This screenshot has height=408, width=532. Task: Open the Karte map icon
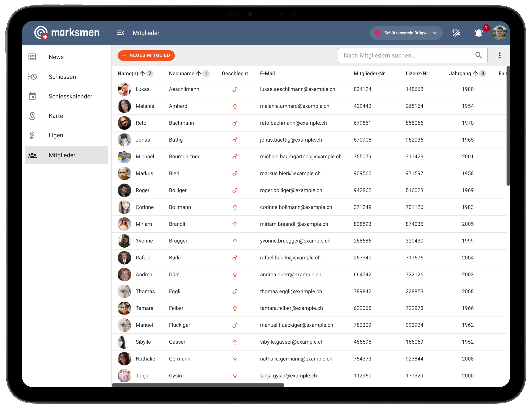coord(32,116)
